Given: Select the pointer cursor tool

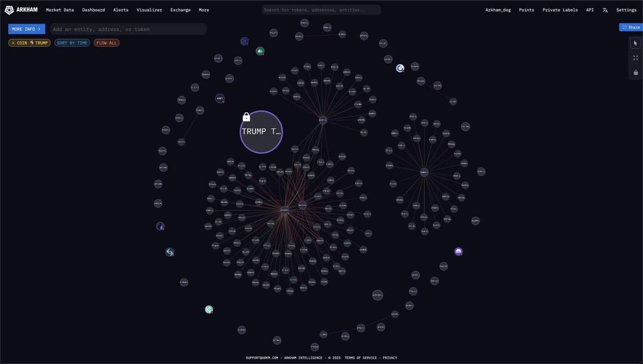Looking at the screenshot, I should [635, 43].
